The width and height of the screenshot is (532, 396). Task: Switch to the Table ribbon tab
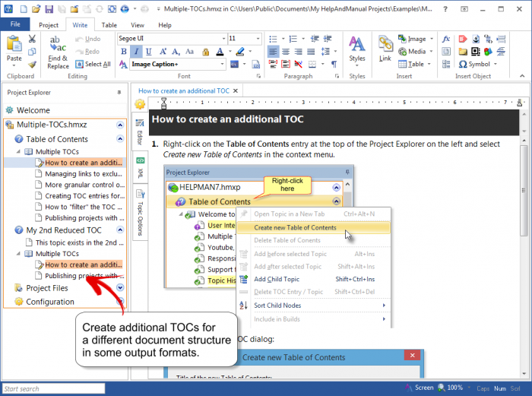109,25
